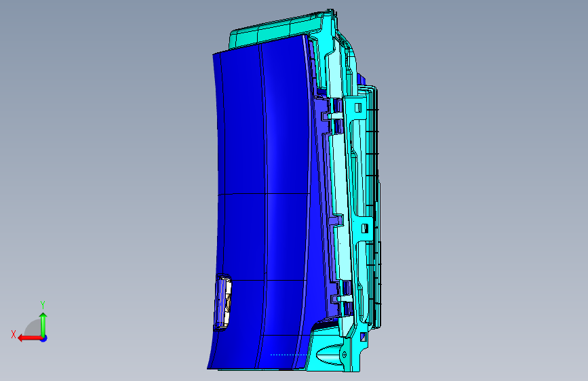
Task: Click the green Y axis arrow of the triad
Action: click(x=43, y=325)
